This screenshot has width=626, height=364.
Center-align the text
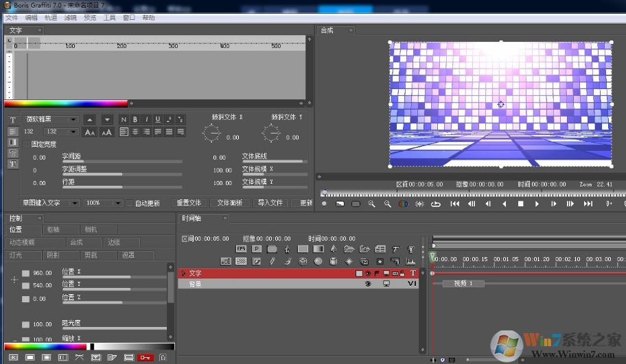point(135,132)
